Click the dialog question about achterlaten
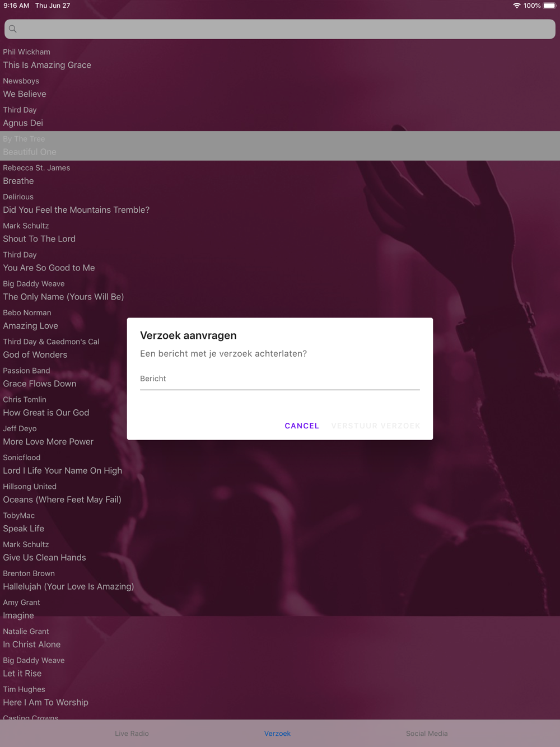 223,354
